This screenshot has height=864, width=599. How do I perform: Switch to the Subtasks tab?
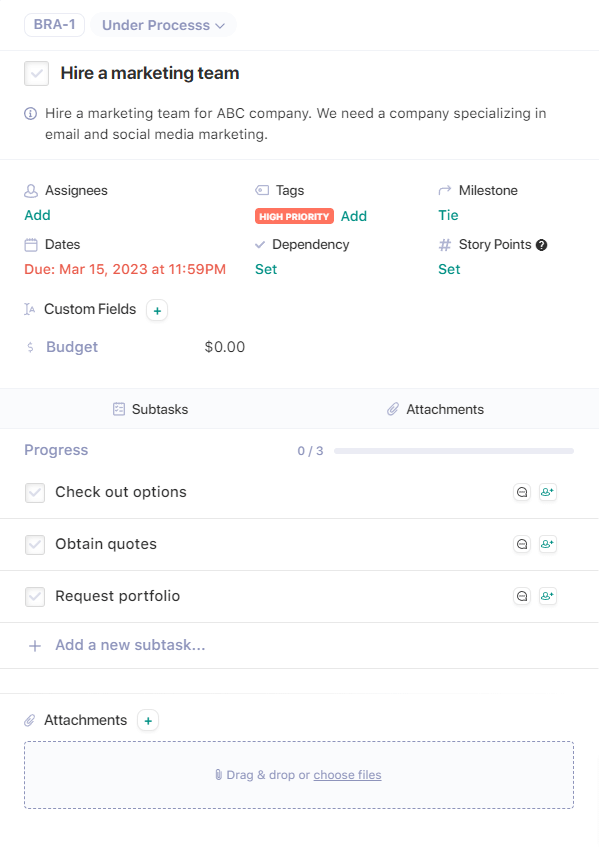pos(150,409)
